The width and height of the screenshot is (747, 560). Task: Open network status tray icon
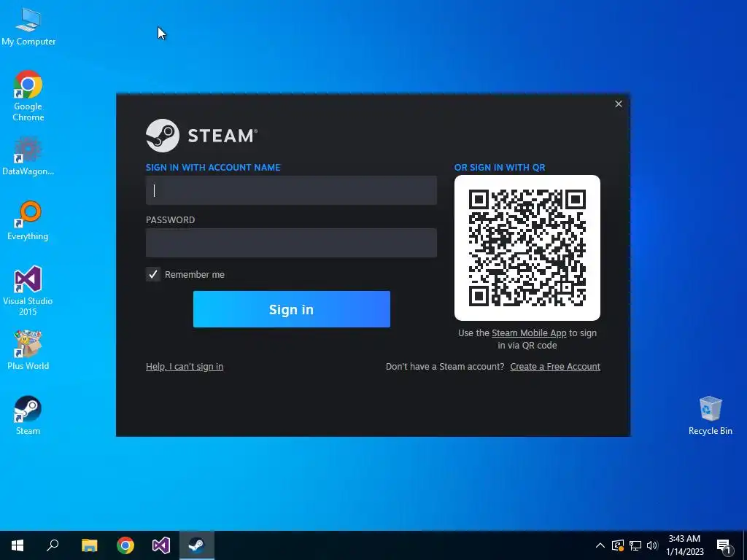click(x=635, y=545)
